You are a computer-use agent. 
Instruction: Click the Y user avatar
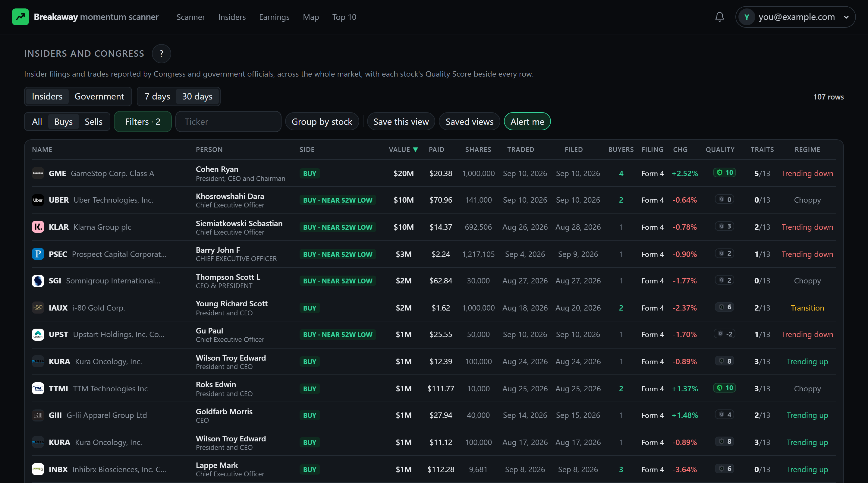pos(746,17)
